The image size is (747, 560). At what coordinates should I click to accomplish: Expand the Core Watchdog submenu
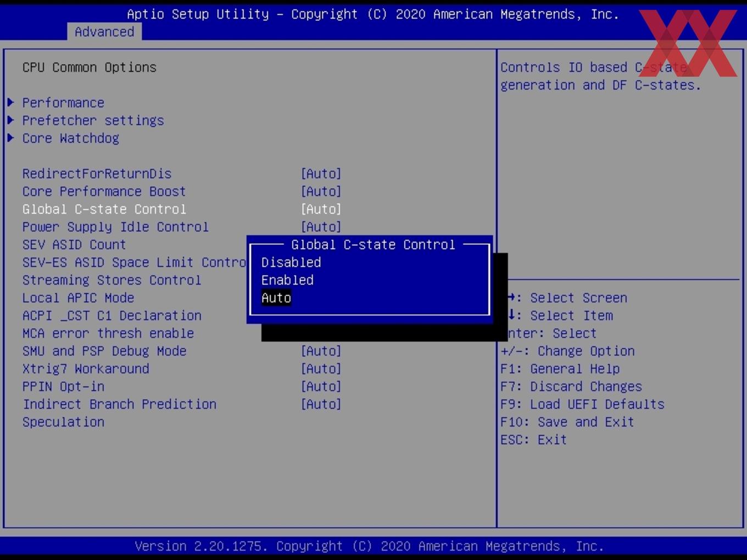[70, 138]
